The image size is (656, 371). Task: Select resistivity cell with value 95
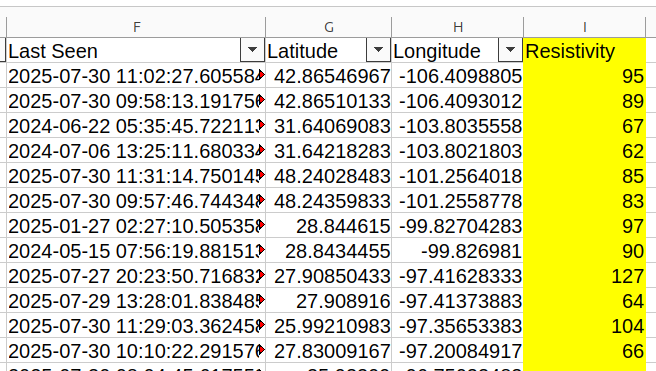(x=584, y=76)
